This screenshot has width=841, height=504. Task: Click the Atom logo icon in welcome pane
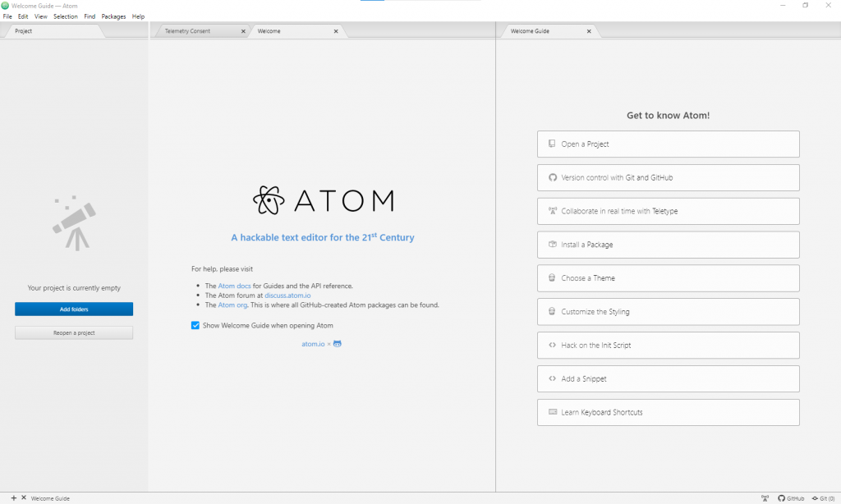(269, 200)
